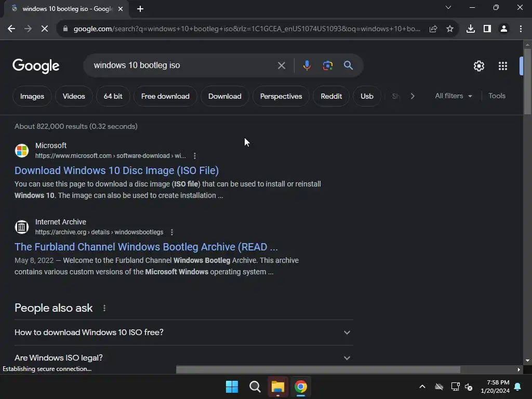532x399 pixels.
Task: Submit search with magnifier icon
Action: click(349, 65)
